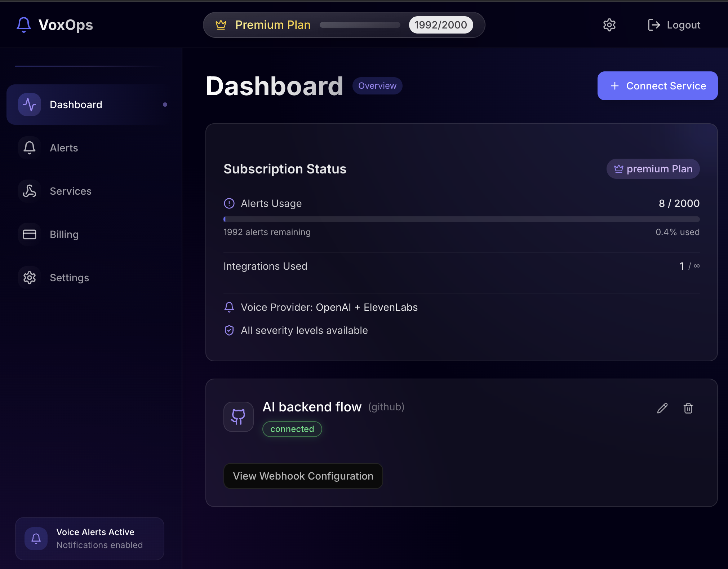
Task: Go to Services in sidebar
Action: (x=70, y=191)
